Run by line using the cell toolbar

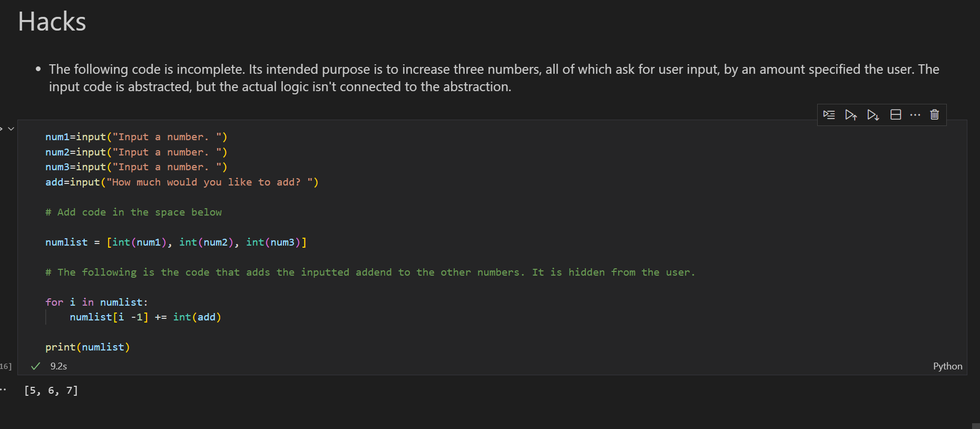tap(829, 115)
